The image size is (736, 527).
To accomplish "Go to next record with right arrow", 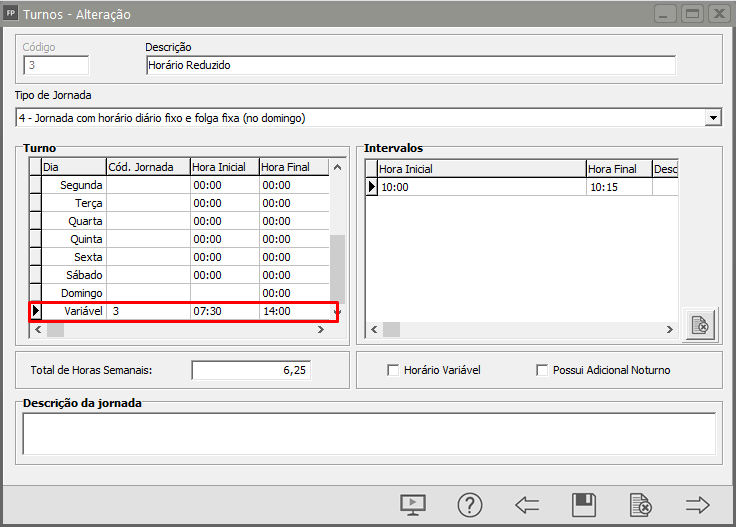I will click(697, 504).
